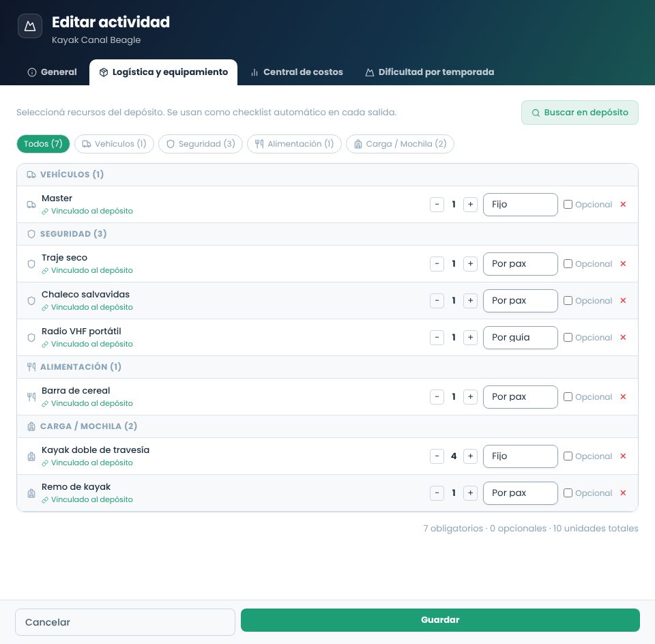Decrease quantity of Kayak doble de travesía
The height and width of the screenshot is (644, 655).
pyautogui.click(x=437, y=456)
